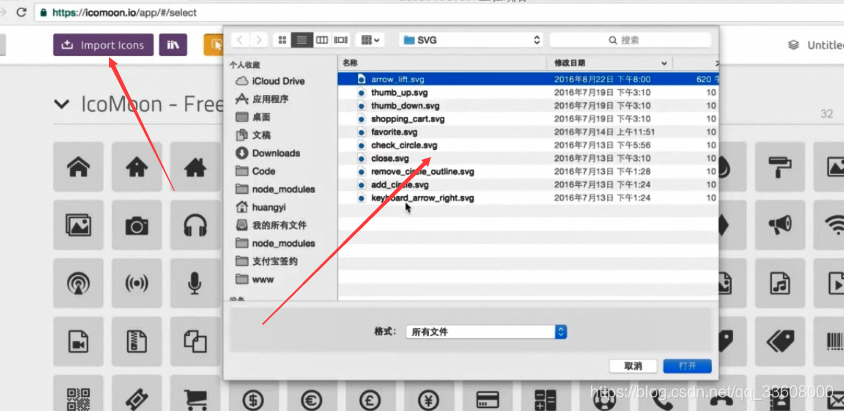Click the 打开 open button
Screen dimensions: 844x411
[x=687, y=366]
